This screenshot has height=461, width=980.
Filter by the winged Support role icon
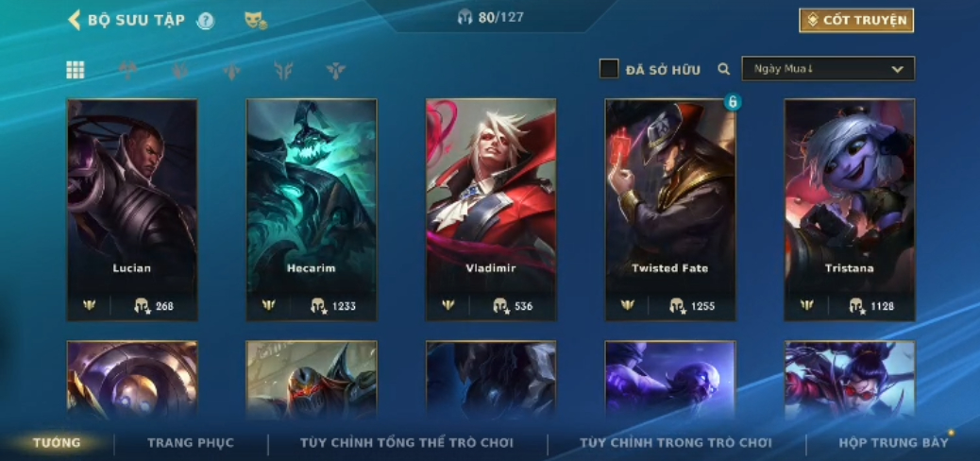(335, 71)
